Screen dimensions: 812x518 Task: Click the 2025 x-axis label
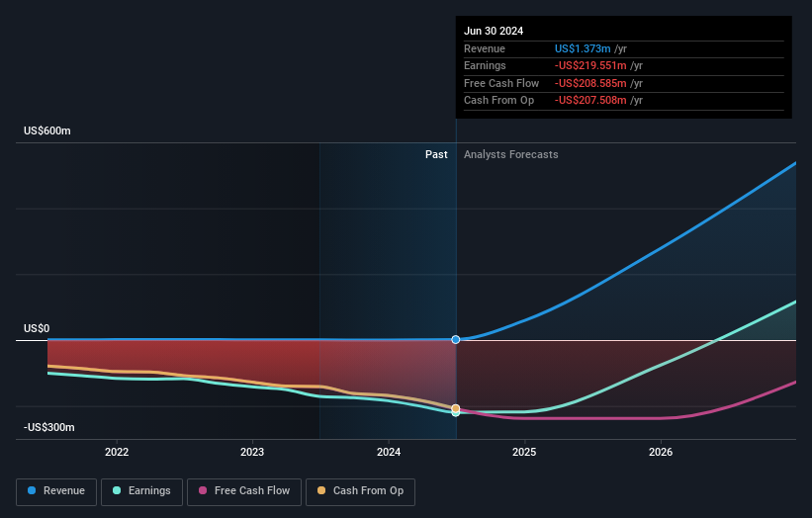pyautogui.click(x=524, y=452)
